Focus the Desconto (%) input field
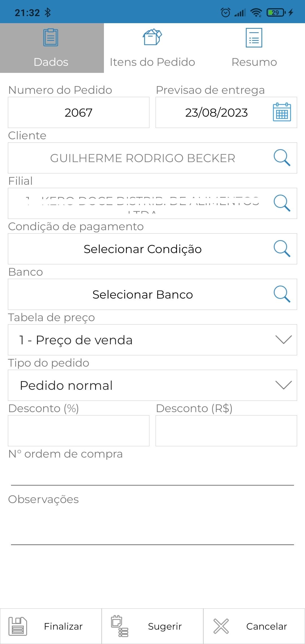 point(79,431)
